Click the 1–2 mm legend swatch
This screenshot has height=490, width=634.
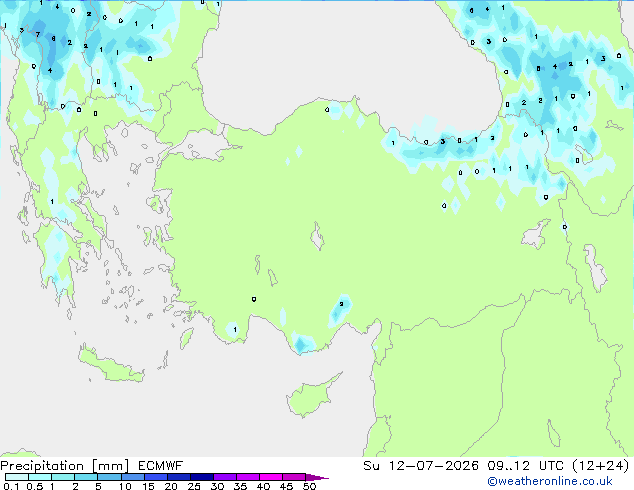[63, 477]
